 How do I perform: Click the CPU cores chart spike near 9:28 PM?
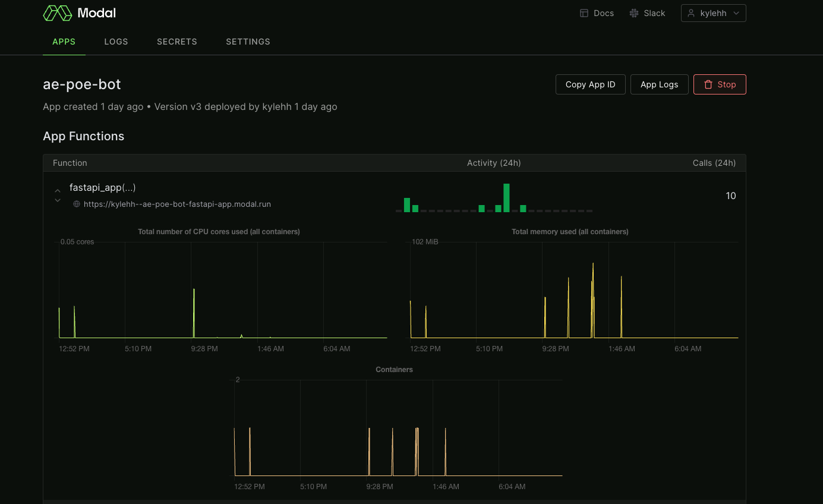(x=194, y=313)
